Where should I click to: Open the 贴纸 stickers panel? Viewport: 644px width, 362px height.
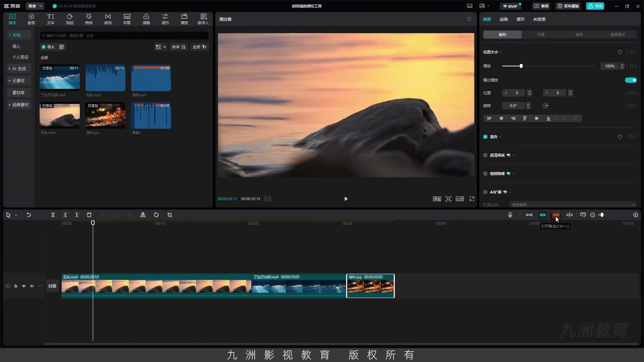pyautogui.click(x=69, y=19)
